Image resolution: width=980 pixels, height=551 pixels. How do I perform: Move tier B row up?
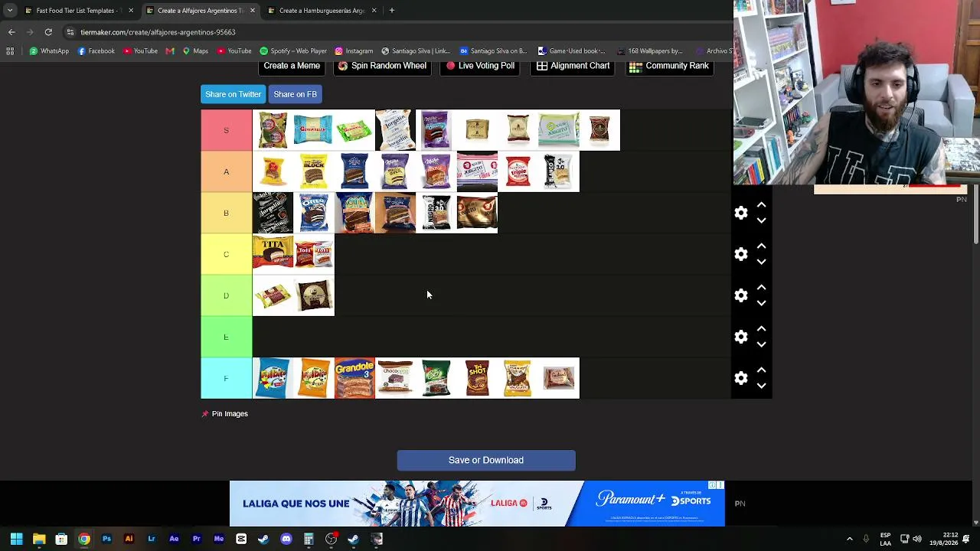[761, 205]
